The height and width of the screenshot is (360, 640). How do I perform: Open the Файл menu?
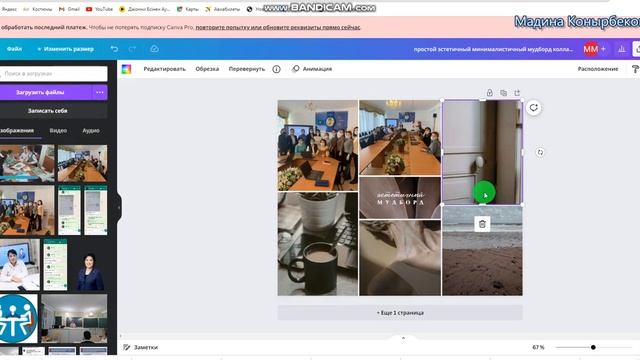(14, 49)
